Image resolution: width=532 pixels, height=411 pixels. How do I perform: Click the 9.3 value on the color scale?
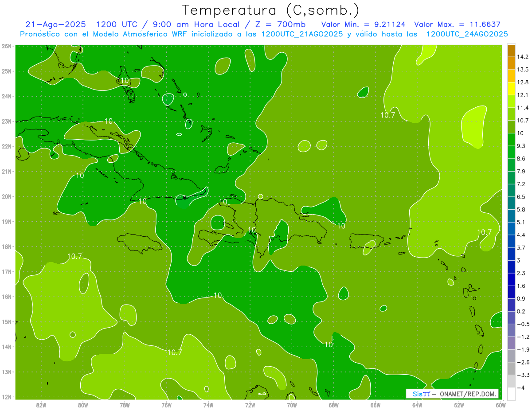click(521, 146)
